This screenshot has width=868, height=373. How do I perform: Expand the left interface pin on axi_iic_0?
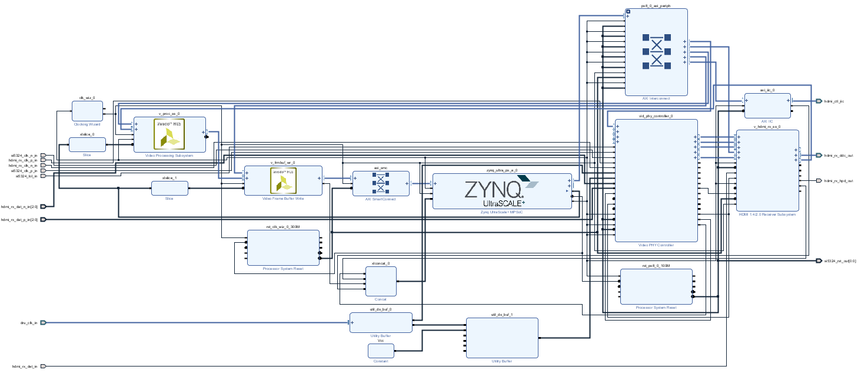(x=746, y=100)
